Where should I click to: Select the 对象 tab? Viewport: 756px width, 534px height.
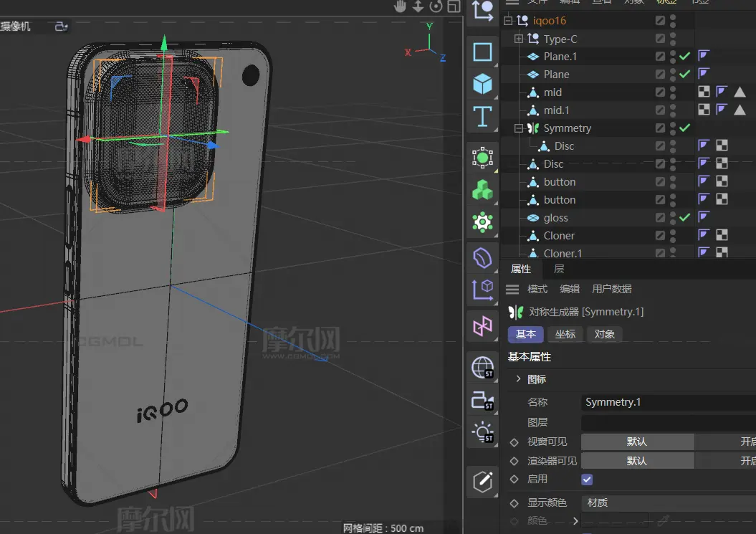604,334
